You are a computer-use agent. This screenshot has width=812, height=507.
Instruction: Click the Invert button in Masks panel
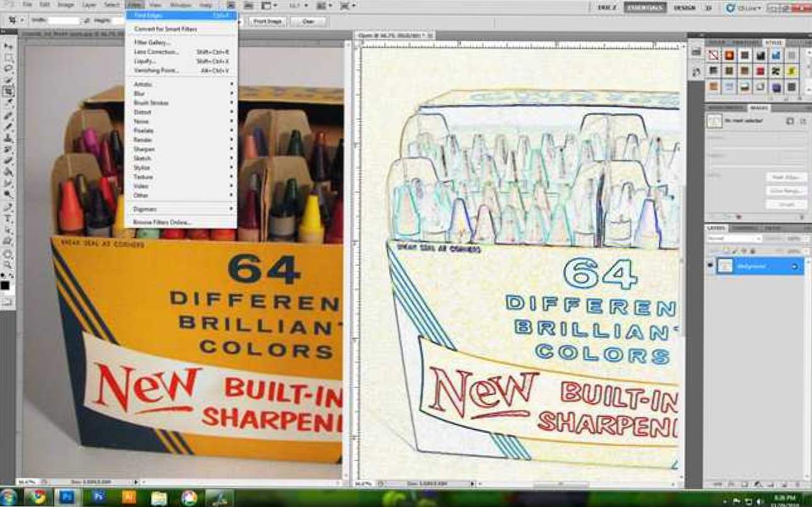[x=786, y=204]
